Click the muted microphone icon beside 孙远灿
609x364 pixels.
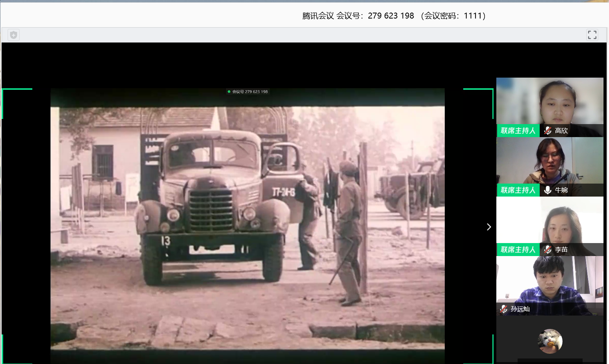(503, 309)
